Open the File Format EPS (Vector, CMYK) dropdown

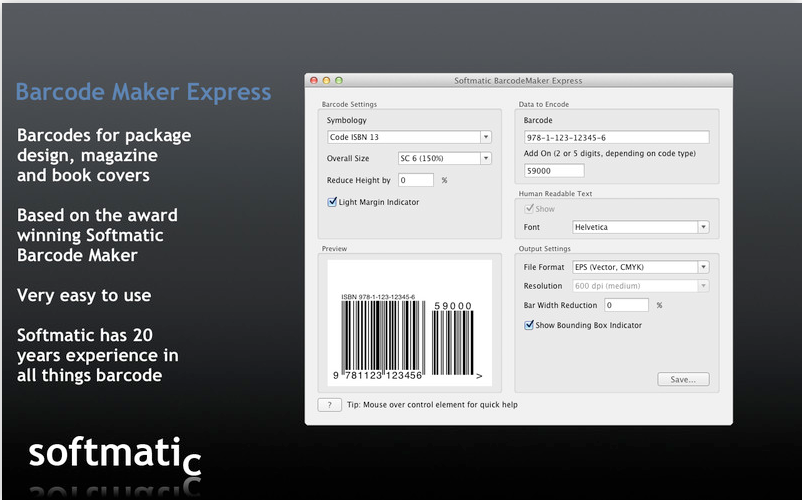(x=640, y=267)
